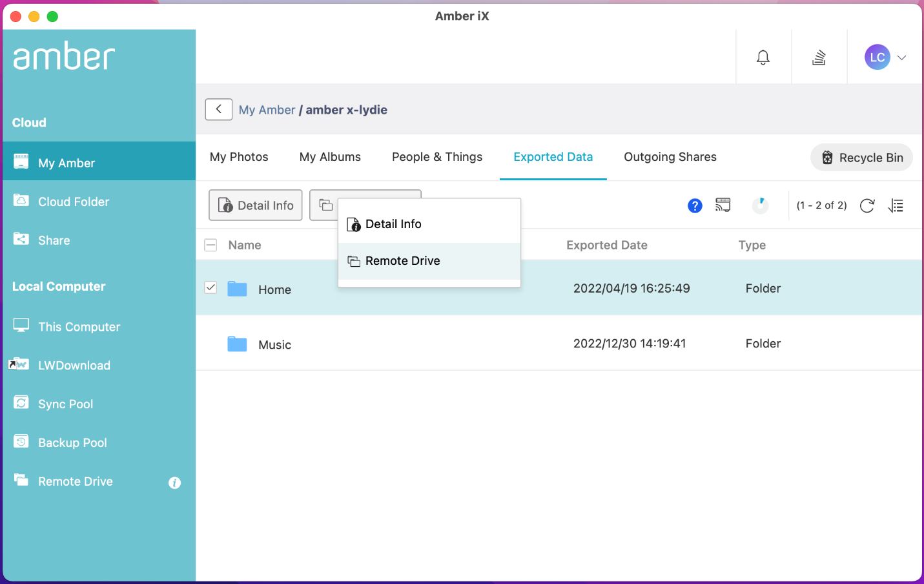This screenshot has width=924, height=584.
Task: Open Sync Pool in the sidebar
Action: click(99, 404)
